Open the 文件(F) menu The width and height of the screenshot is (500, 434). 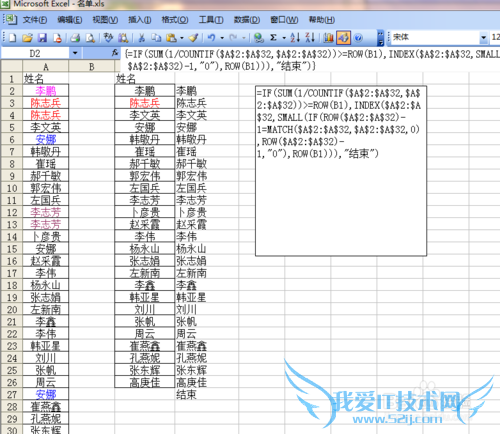pos(34,20)
